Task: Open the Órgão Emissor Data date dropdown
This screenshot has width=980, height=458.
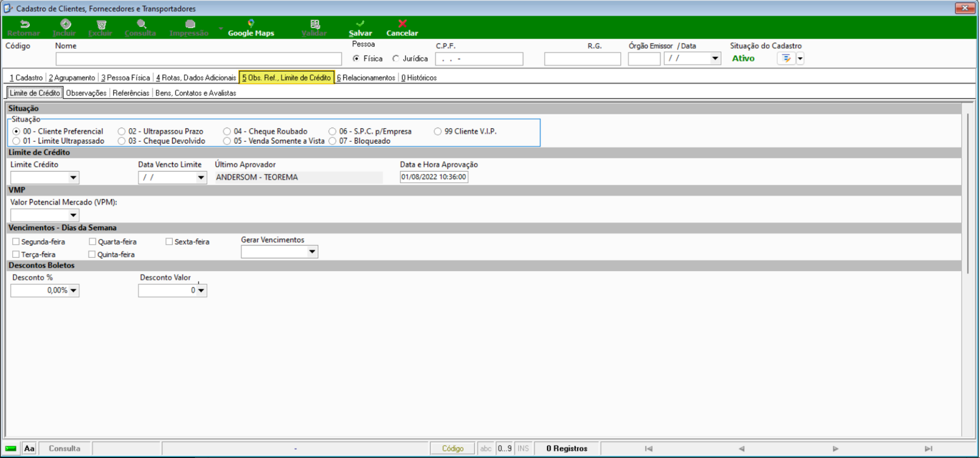Action: [x=715, y=59]
